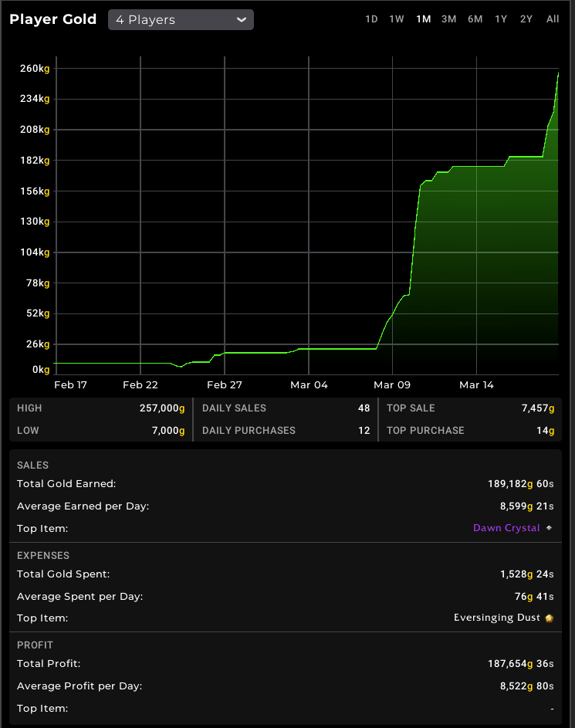Click the chart peak at top right
Image resolution: width=575 pixels, height=728 pixels.
coord(558,73)
